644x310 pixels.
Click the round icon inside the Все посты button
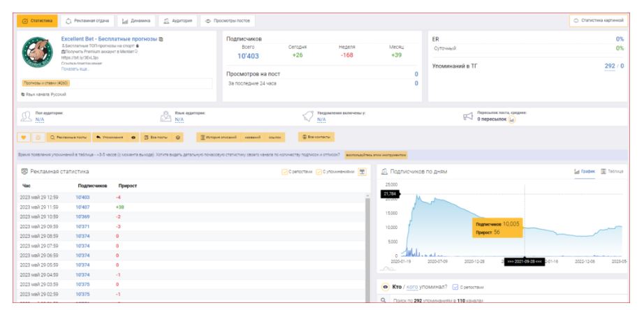tap(178, 138)
